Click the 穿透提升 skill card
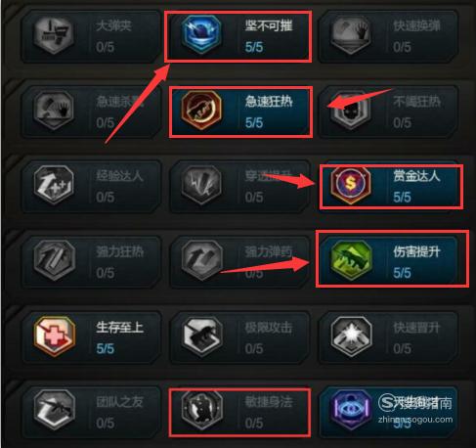This screenshot has height=448, width=476. [239, 187]
